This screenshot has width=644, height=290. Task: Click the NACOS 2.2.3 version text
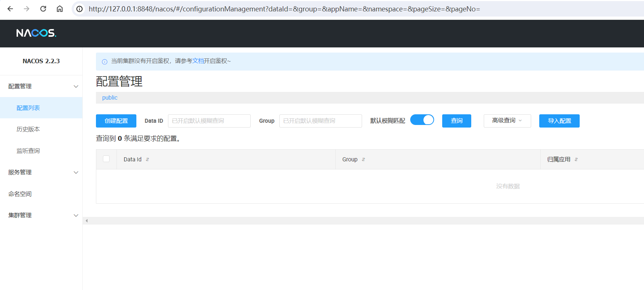click(x=41, y=61)
